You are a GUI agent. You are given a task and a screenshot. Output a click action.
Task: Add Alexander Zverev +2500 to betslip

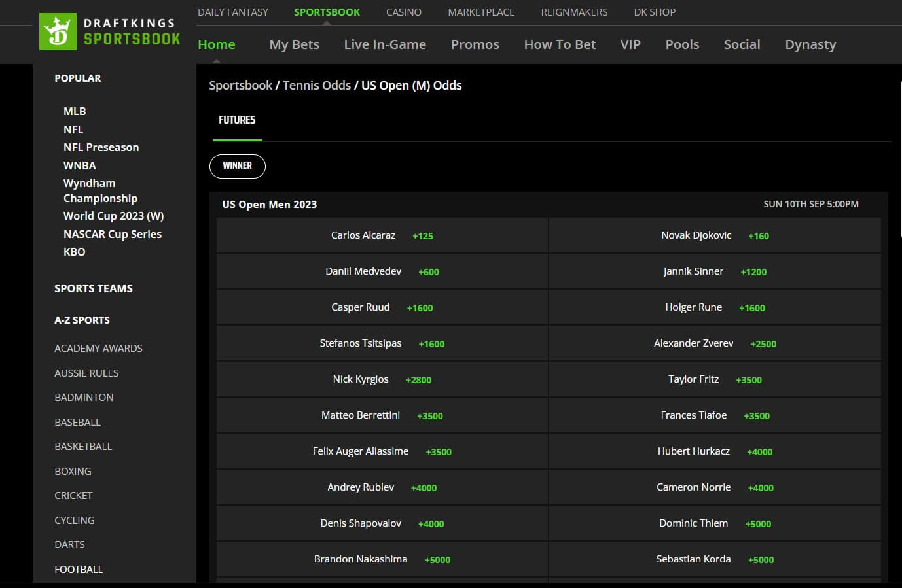point(715,343)
